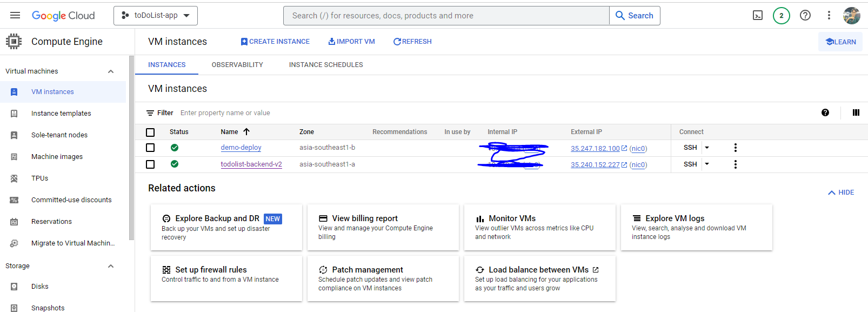
Task: Open more actions menu for demo-deploy
Action: pos(735,148)
